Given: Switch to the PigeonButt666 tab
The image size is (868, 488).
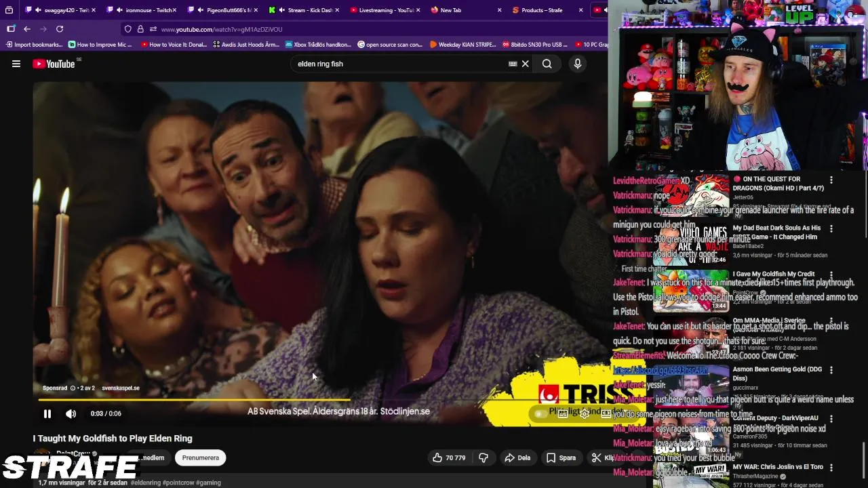Looking at the screenshot, I should 225,10.
